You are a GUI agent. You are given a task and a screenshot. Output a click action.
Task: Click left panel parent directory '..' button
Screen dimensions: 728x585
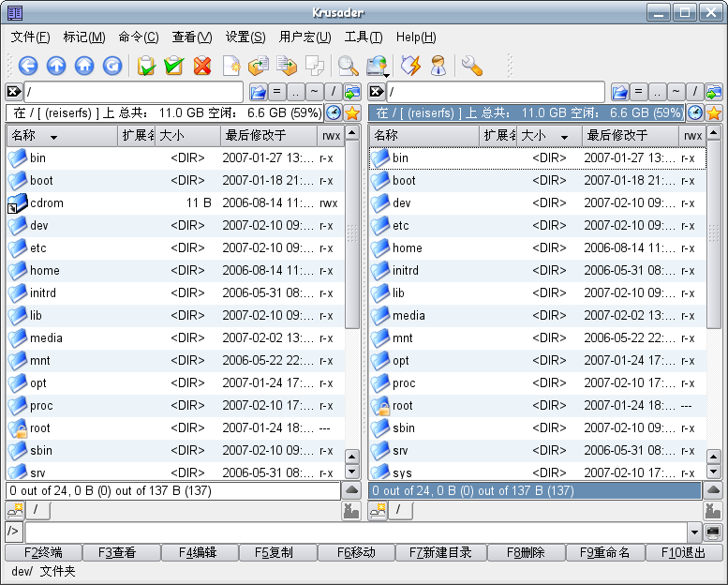pyautogui.click(x=296, y=92)
